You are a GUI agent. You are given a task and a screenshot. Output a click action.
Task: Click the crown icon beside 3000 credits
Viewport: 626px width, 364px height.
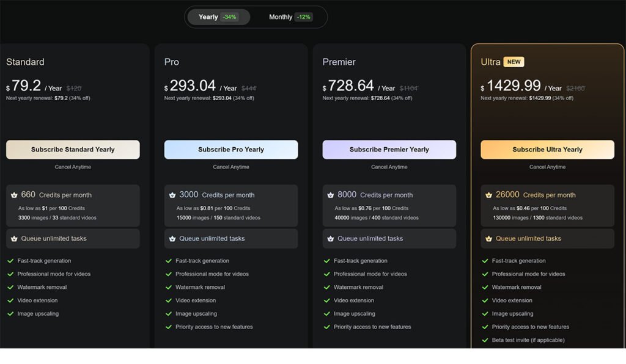tap(172, 195)
